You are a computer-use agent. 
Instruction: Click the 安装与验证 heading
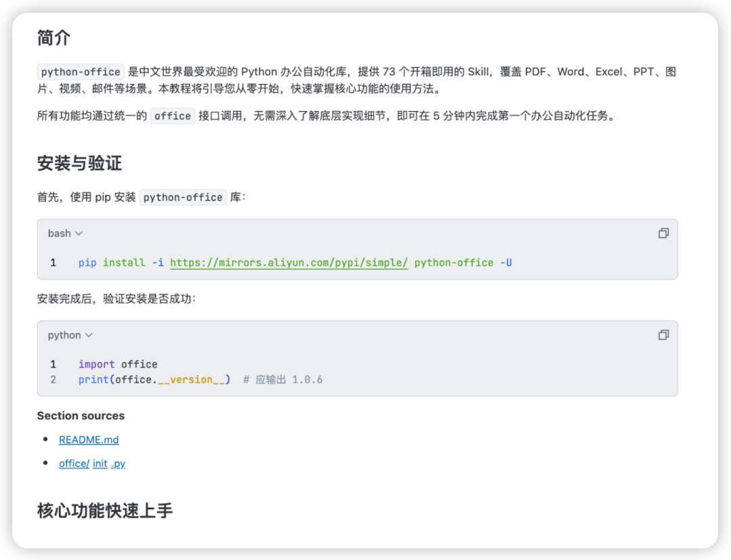coord(79,163)
